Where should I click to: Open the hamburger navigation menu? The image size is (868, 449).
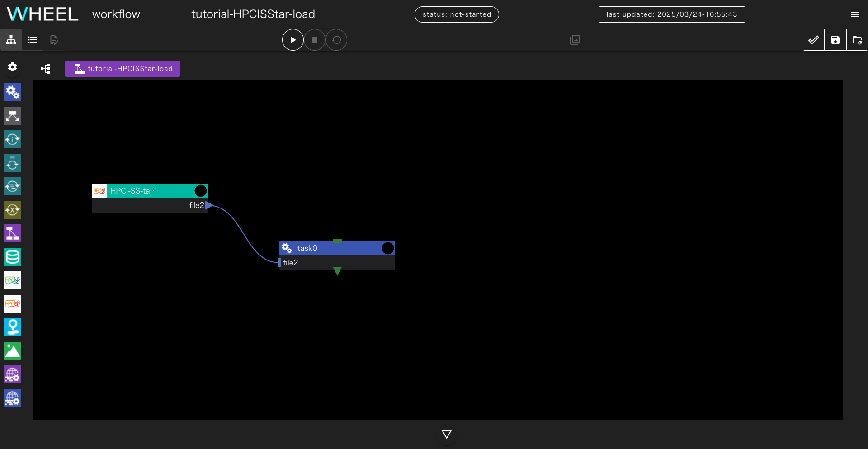tap(855, 14)
